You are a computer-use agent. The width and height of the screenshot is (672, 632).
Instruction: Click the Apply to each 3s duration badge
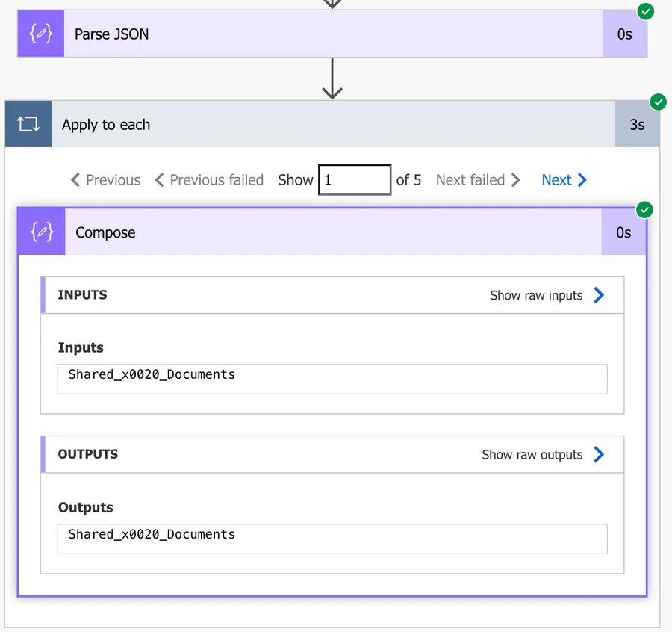click(x=637, y=125)
